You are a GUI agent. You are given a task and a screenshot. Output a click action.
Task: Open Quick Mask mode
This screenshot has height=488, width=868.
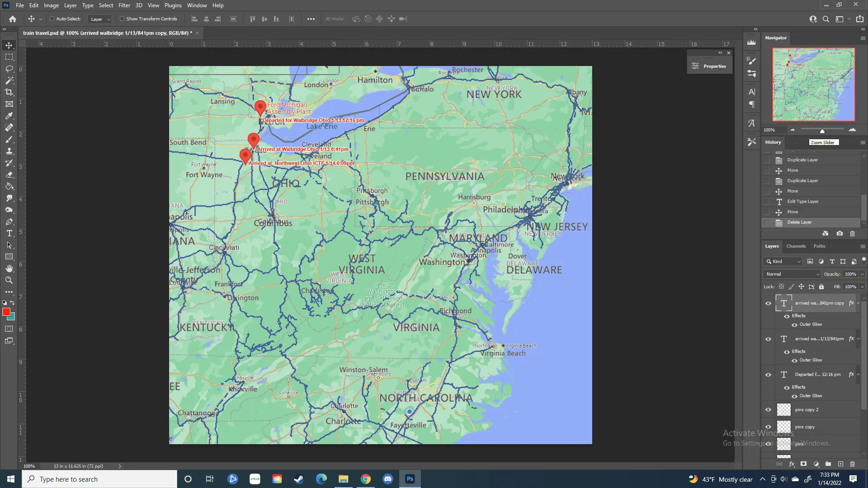(x=9, y=329)
